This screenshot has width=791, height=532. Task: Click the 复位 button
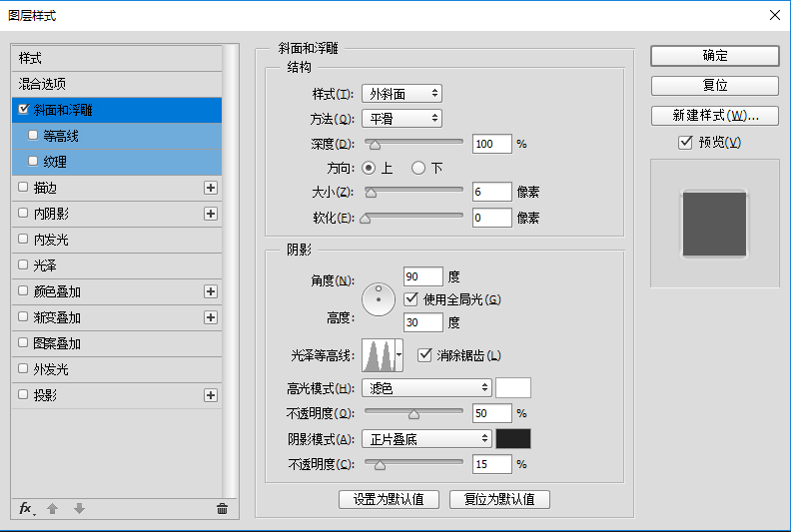[715, 85]
